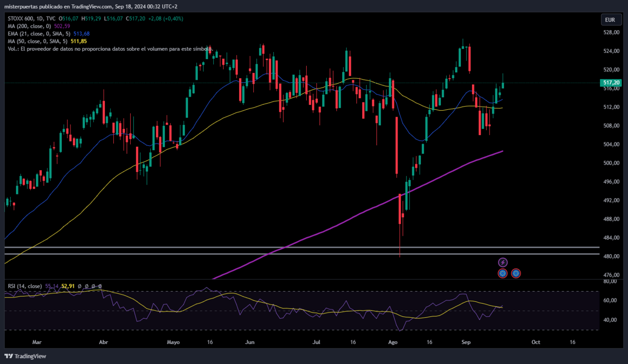Click the Ago date label
628x364 pixels.
coord(394,342)
